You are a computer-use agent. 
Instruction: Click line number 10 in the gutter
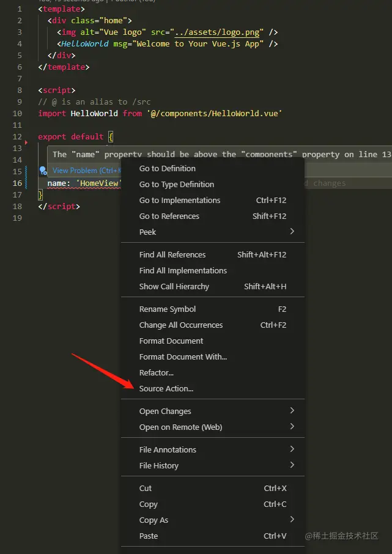17,114
